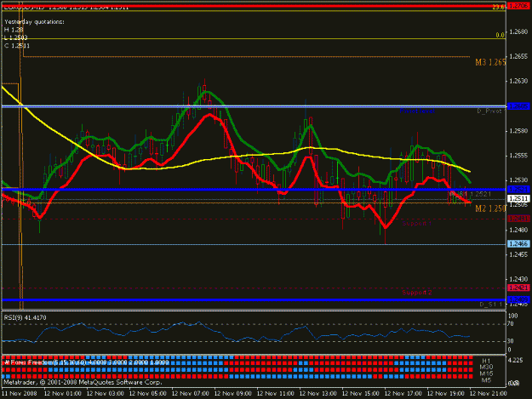Click the red 1.2421 price tag
This screenshot has height=399, width=532.
[x=518, y=288]
